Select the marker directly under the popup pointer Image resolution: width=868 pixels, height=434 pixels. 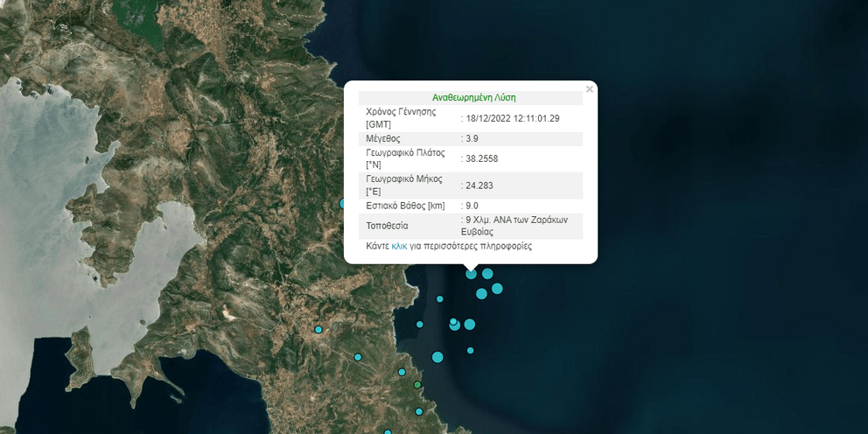[x=471, y=274]
